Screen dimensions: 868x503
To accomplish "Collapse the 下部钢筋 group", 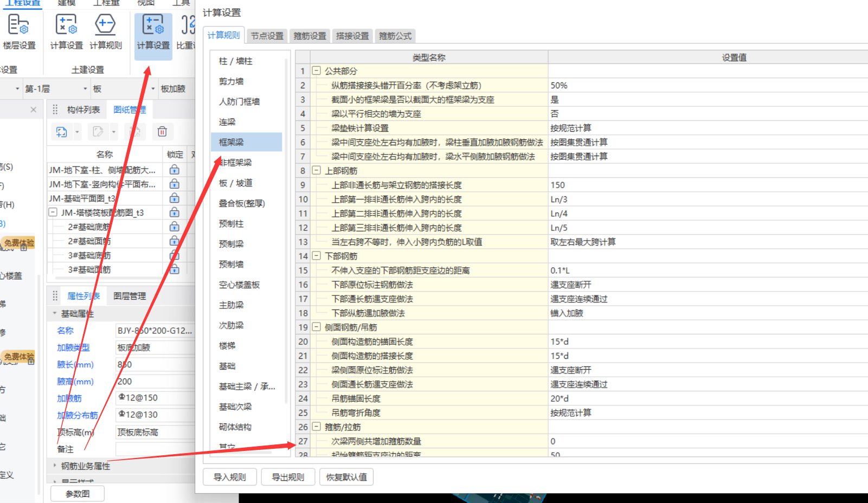I will click(317, 256).
